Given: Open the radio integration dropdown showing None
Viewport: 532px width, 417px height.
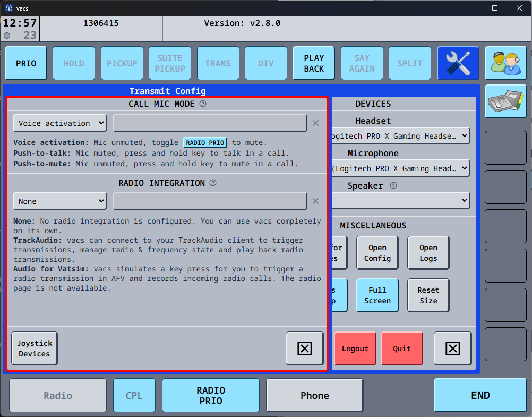Looking at the screenshot, I should coord(60,201).
